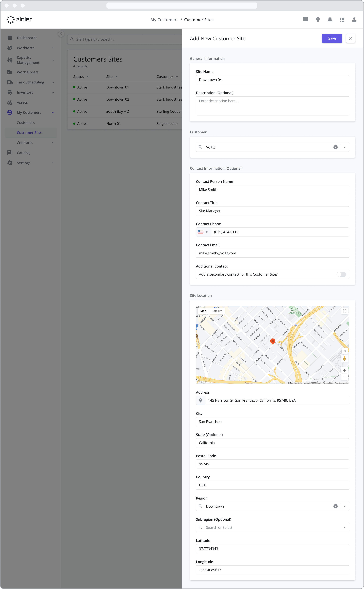This screenshot has width=364, height=589.
Task: Click the Dashboards sidebar icon
Action: (x=10, y=38)
